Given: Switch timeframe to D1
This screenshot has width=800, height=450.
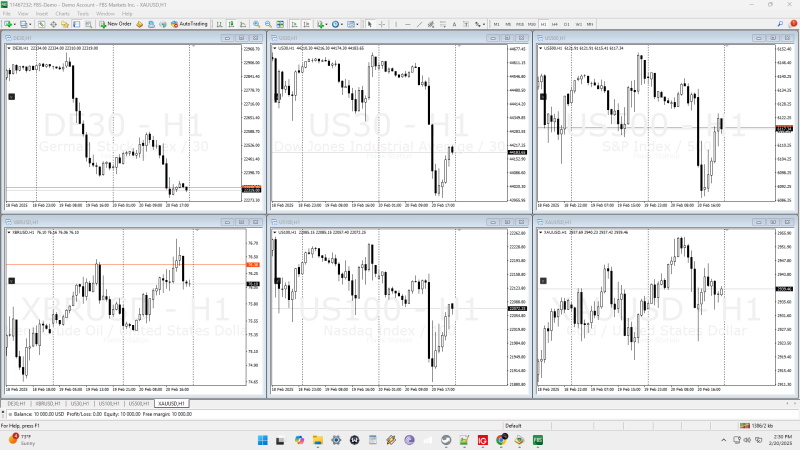Looking at the screenshot, I should pos(566,24).
